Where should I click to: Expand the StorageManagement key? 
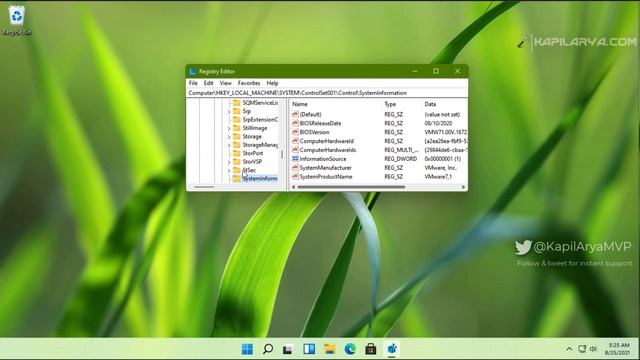coord(229,145)
